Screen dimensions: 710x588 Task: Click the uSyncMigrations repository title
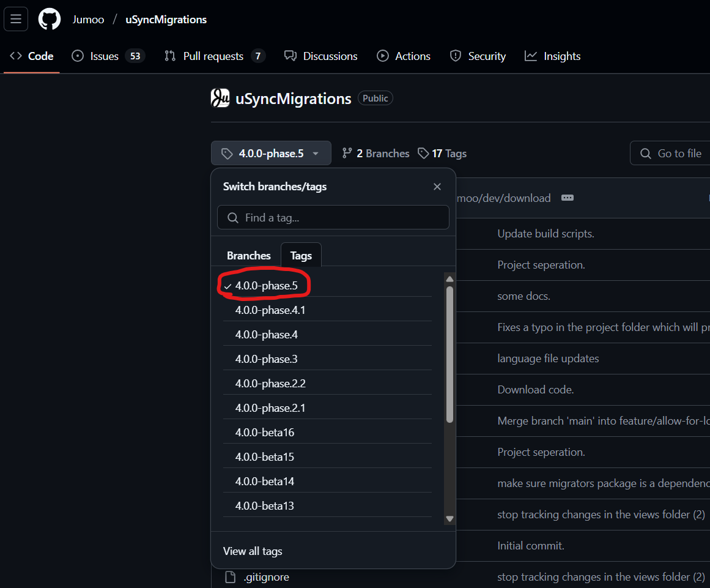coord(293,99)
